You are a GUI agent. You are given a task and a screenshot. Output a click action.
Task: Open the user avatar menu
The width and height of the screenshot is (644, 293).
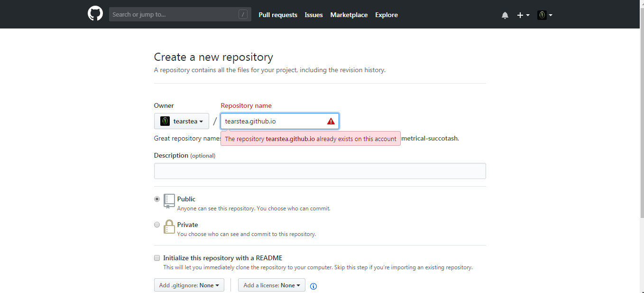(x=545, y=15)
